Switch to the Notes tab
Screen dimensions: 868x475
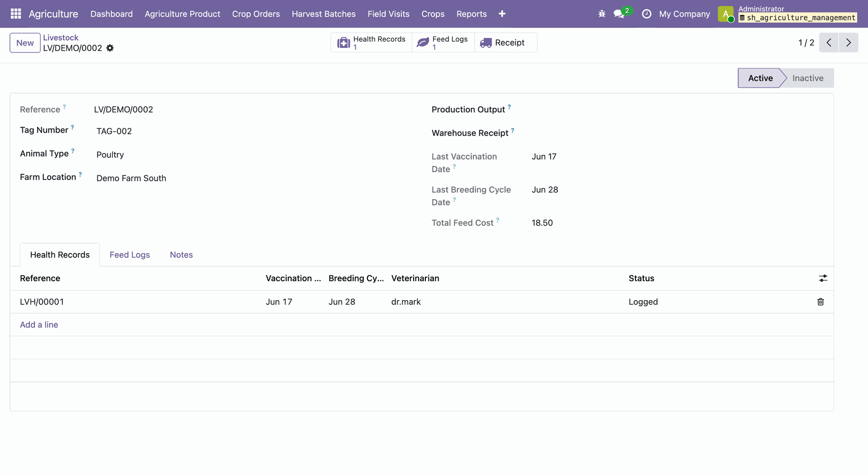181,255
